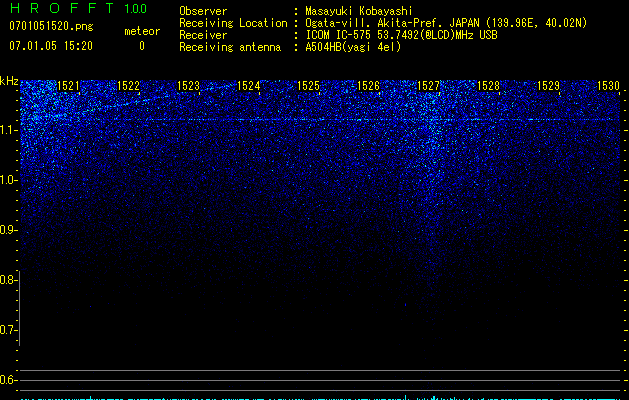Click the 1527 time marker
The height and width of the screenshot is (400, 629).
tap(428, 86)
